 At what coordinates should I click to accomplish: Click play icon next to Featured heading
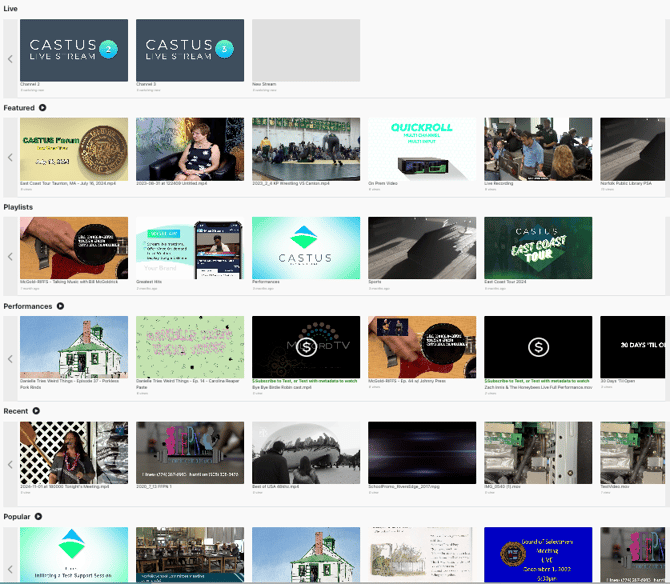tap(43, 107)
